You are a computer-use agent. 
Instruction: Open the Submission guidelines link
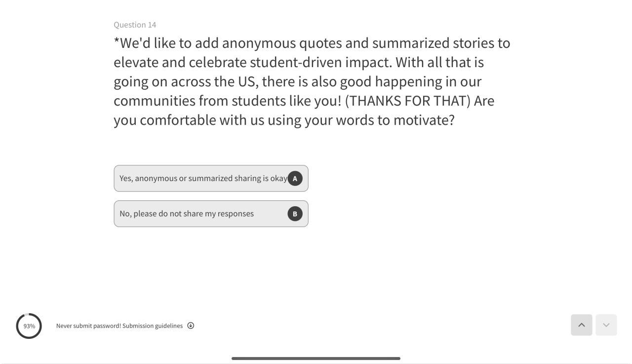point(153,326)
